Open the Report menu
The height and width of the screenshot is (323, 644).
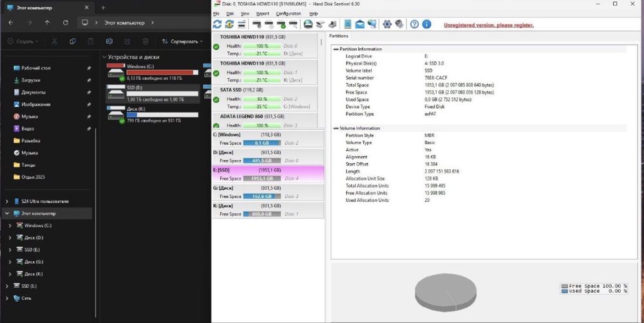tap(263, 14)
